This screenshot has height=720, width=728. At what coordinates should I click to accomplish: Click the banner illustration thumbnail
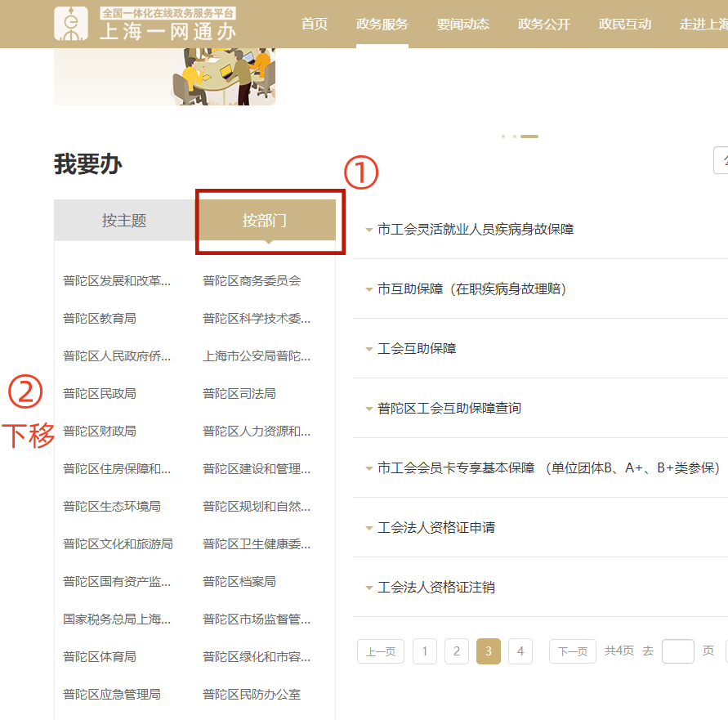(164, 76)
